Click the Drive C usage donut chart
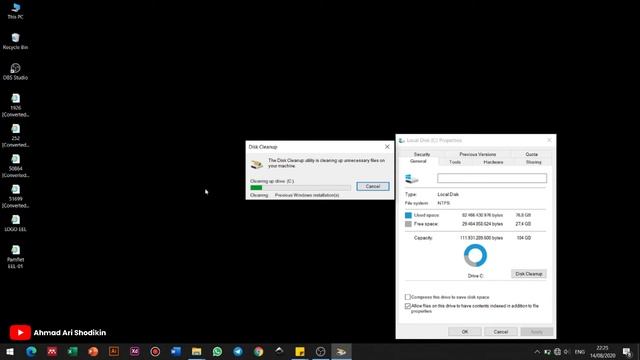The height and width of the screenshot is (360, 640). 476,256
